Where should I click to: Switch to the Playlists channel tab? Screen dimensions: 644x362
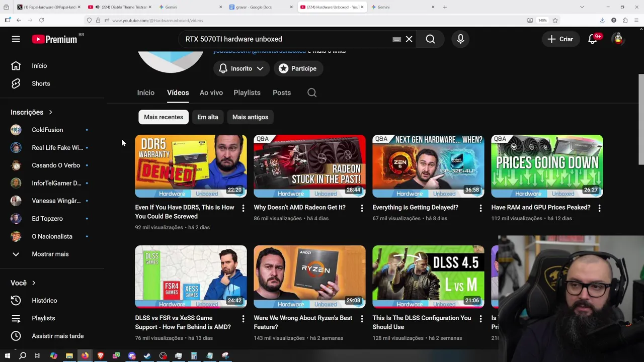point(247,93)
